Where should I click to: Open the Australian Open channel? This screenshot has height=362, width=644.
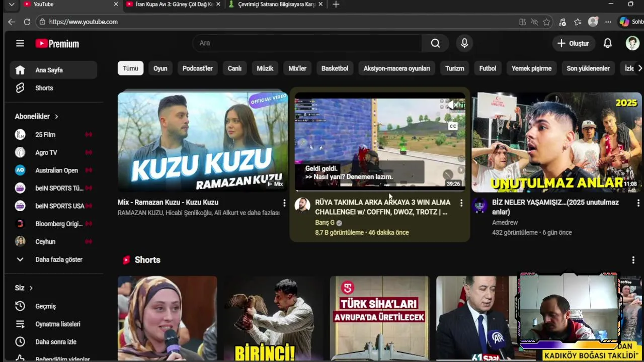pos(53,170)
